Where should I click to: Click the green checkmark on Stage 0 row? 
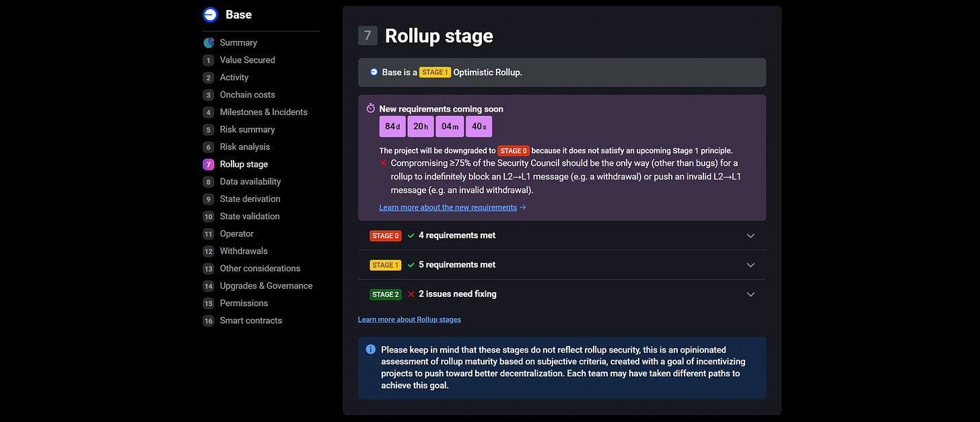411,236
